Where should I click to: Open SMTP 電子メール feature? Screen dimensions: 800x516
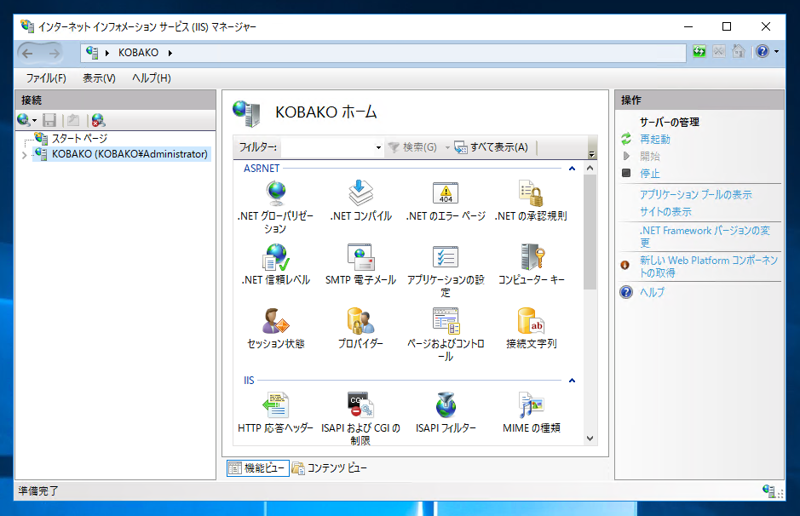point(361,264)
